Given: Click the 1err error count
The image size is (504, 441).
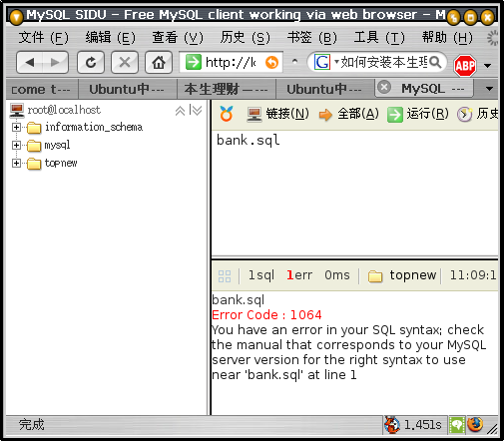Looking at the screenshot, I should 299,275.
